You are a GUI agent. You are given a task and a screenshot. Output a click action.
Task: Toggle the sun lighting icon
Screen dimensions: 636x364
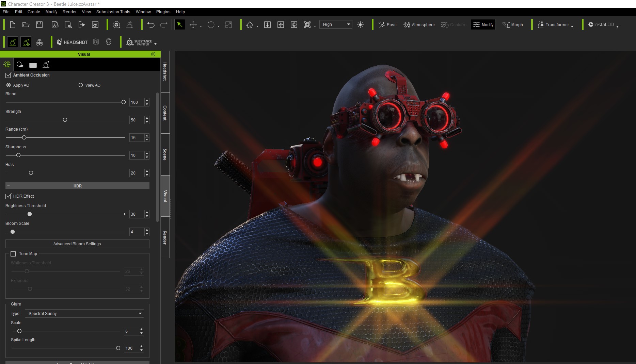(360, 24)
